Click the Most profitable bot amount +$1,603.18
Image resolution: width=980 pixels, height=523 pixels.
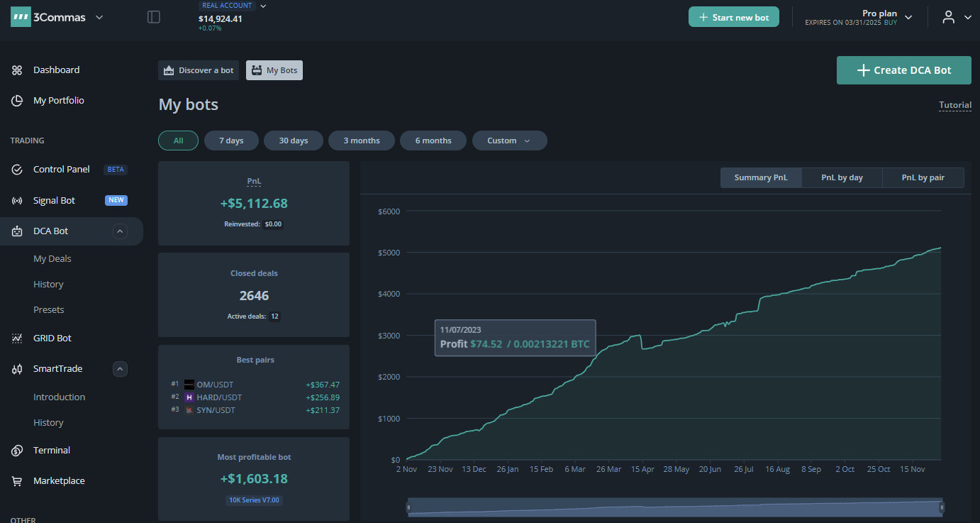pos(254,479)
